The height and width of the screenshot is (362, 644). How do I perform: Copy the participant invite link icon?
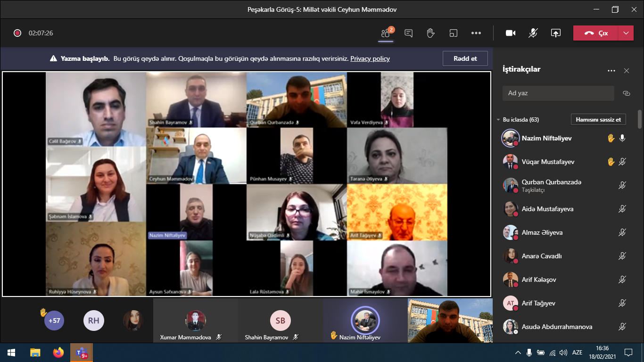coord(626,93)
